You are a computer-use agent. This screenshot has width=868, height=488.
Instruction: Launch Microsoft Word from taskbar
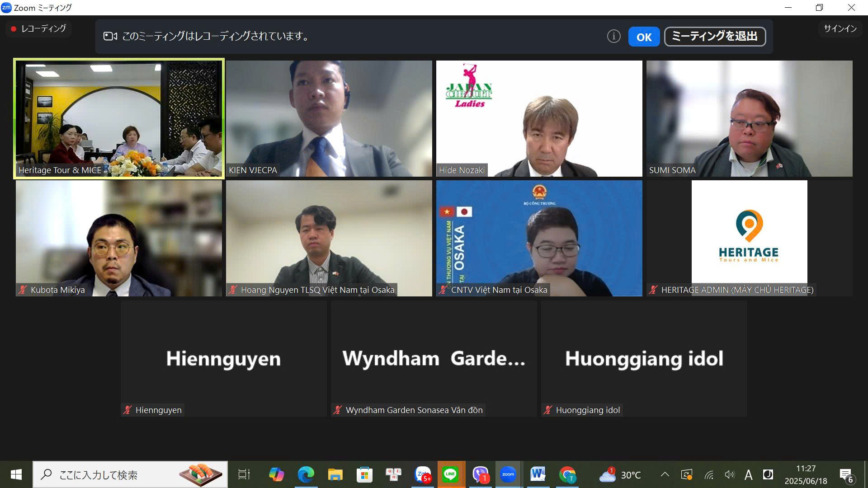coord(538,474)
